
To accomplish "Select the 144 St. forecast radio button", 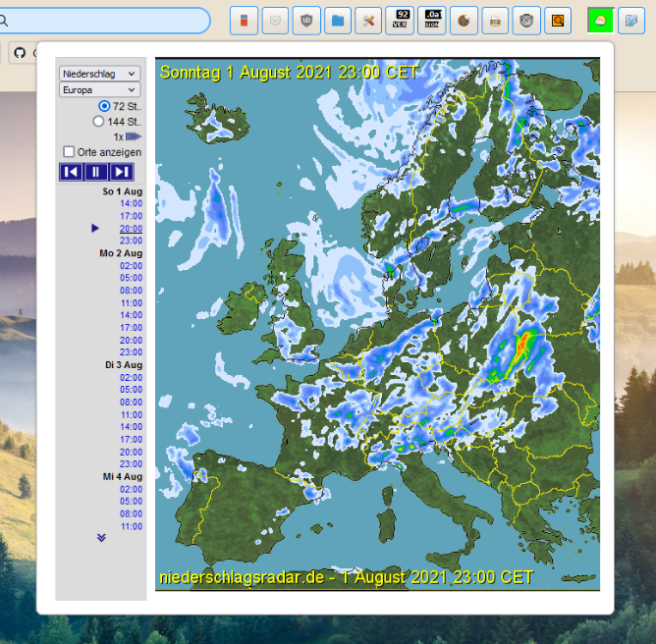I will pos(98,121).
